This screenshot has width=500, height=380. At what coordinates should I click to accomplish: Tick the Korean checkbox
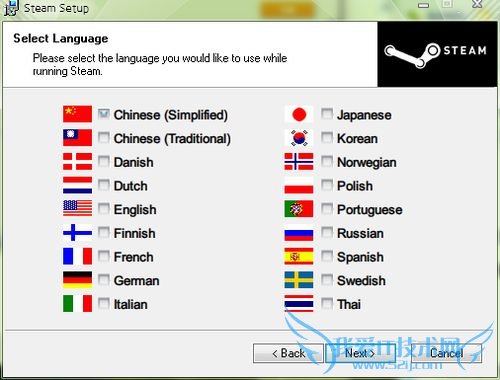coord(327,138)
